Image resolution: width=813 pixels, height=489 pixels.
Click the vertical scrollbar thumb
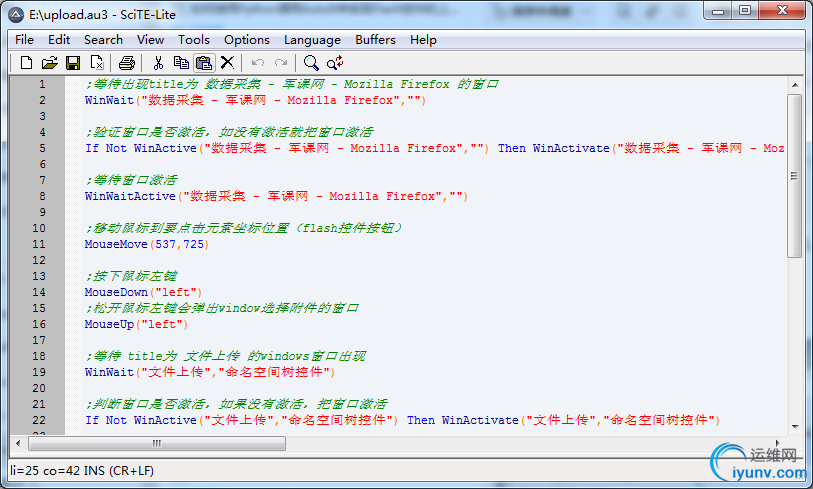point(795,176)
